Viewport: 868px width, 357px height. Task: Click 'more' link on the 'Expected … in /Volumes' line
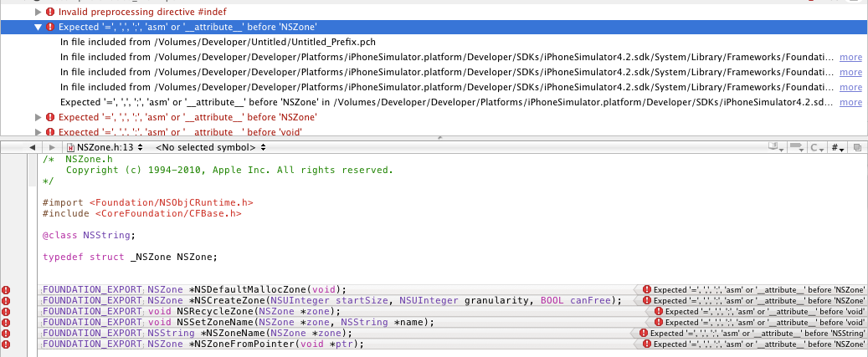click(x=850, y=102)
